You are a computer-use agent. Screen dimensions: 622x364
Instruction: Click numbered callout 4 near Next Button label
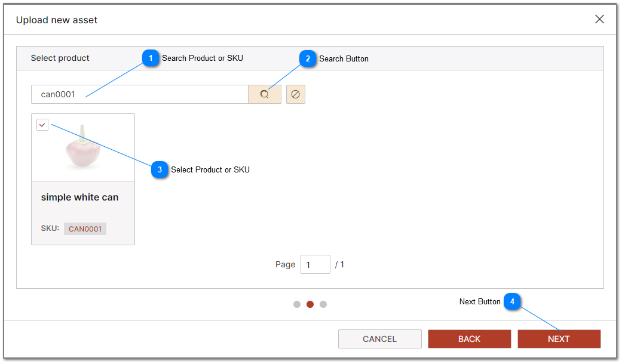[512, 301]
